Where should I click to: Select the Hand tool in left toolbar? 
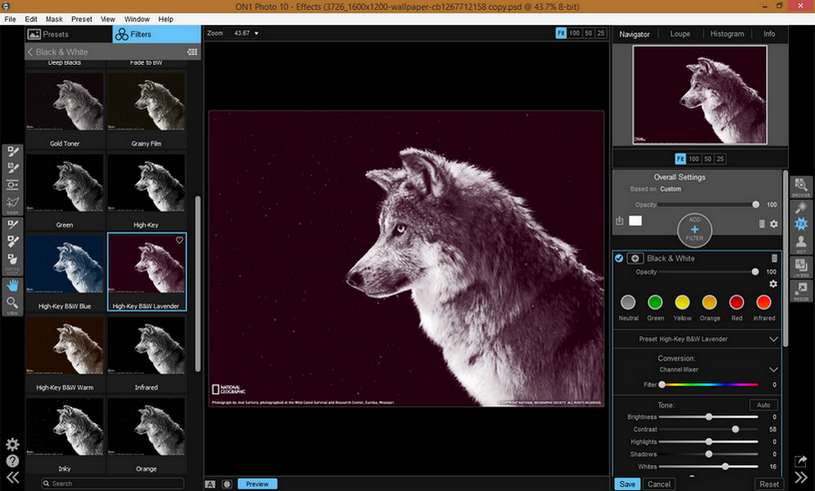[x=14, y=283]
